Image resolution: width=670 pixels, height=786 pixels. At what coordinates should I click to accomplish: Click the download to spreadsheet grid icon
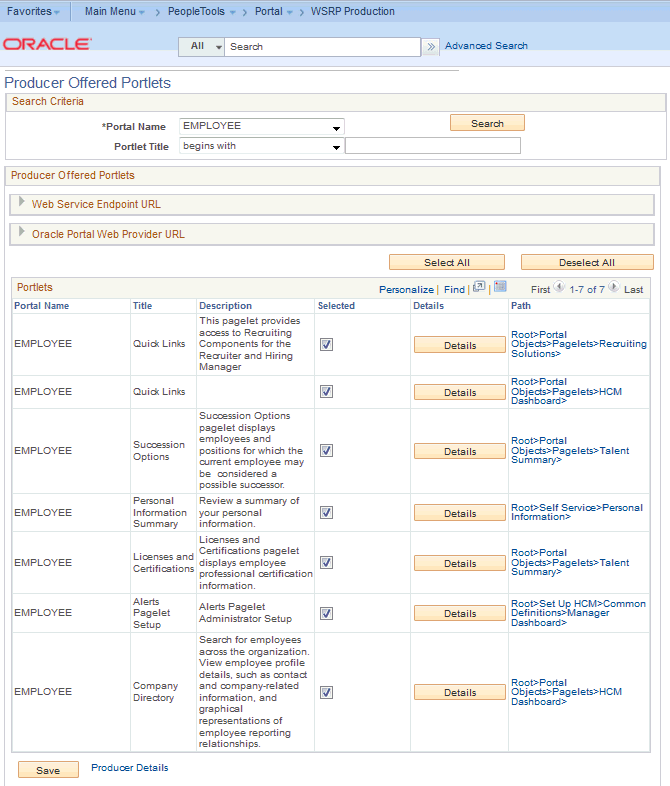[500, 287]
